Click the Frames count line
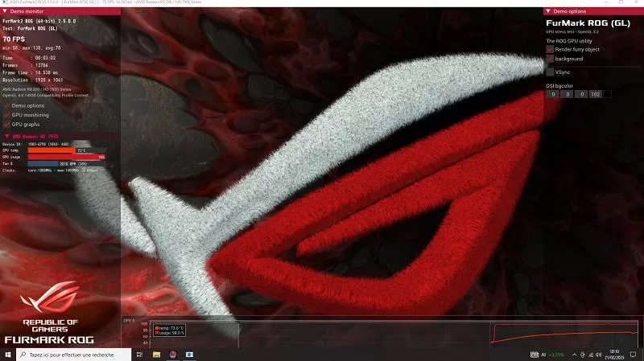 coord(26,65)
